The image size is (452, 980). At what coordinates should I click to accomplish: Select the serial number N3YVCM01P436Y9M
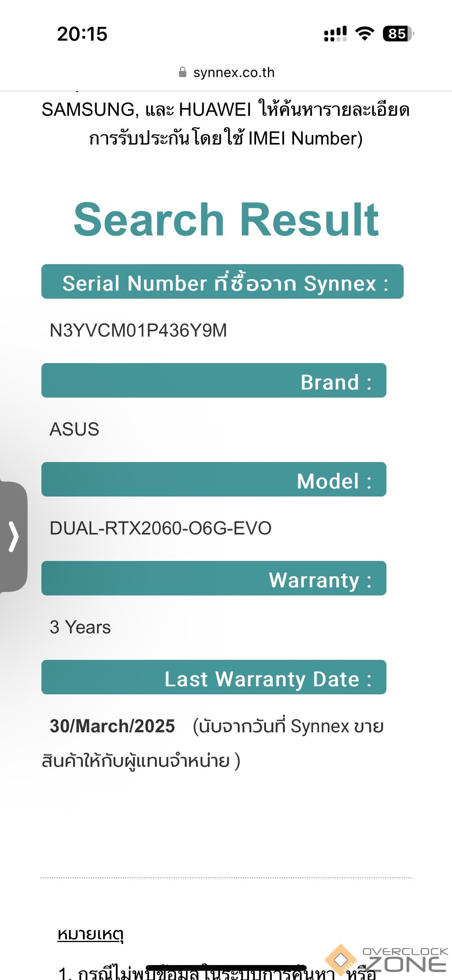(138, 331)
